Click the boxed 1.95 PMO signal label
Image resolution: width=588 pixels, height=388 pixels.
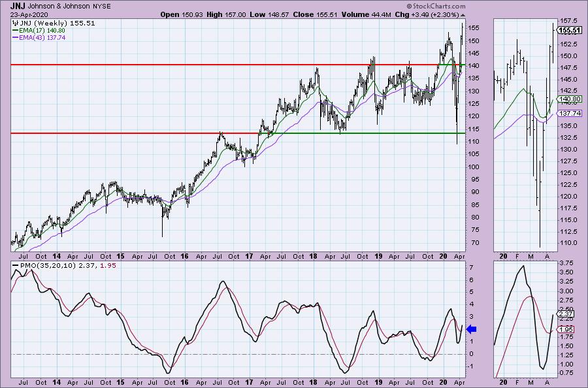[566, 329]
